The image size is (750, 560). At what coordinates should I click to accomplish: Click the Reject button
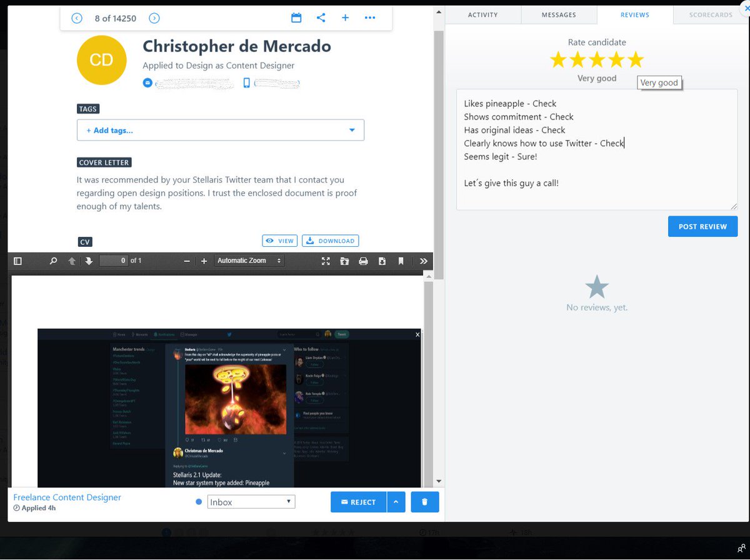tap(359, 502)
